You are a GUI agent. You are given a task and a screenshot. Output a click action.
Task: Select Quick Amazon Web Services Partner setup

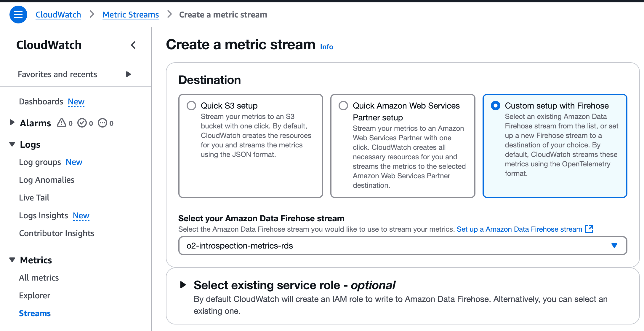point(343,105)
